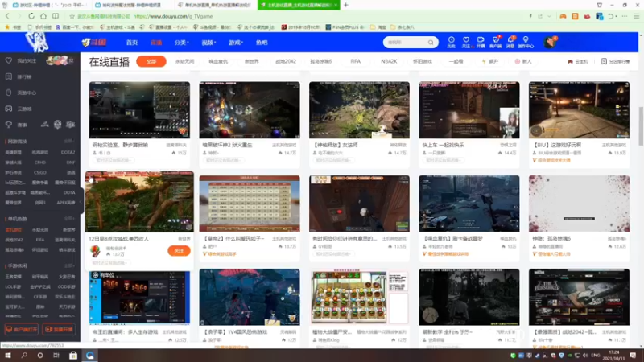Expand 全部 next to 手游休闲 in sidebar
The width and height of the screenshot is (644, 362).
tap(69, 266)
